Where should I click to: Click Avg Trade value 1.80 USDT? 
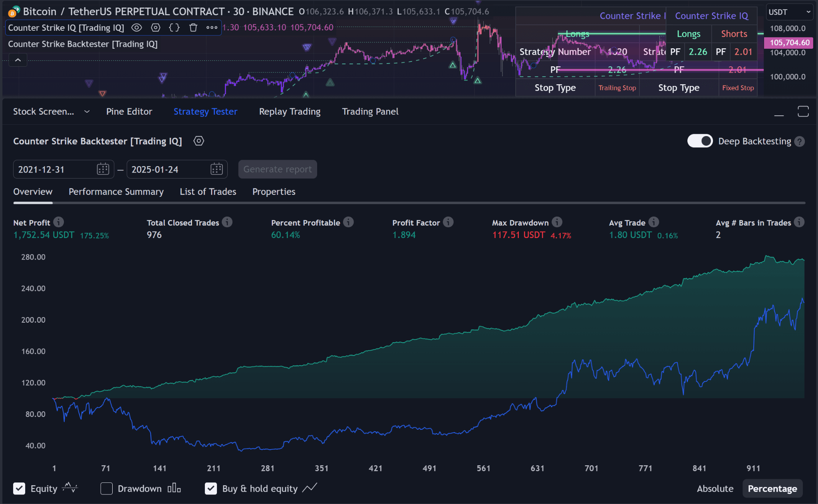630,235
